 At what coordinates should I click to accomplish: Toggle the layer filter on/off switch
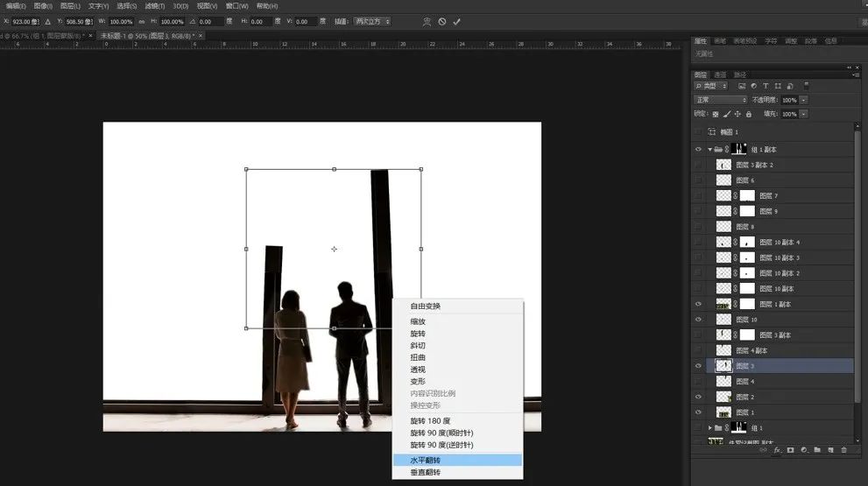tap(806, 86)
